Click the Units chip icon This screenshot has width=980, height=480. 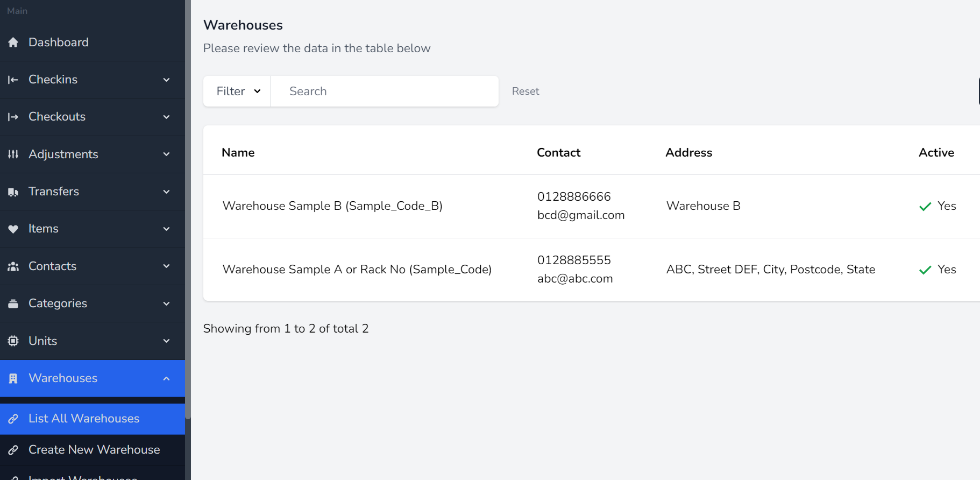(x=13, y=341)
